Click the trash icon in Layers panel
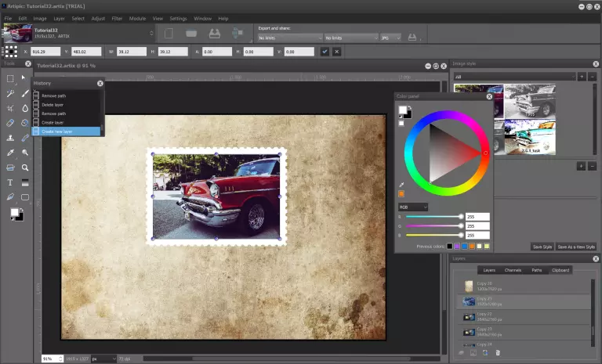Image resolution: width=602 pixels, height=364 pixels. tap(497, 354)
